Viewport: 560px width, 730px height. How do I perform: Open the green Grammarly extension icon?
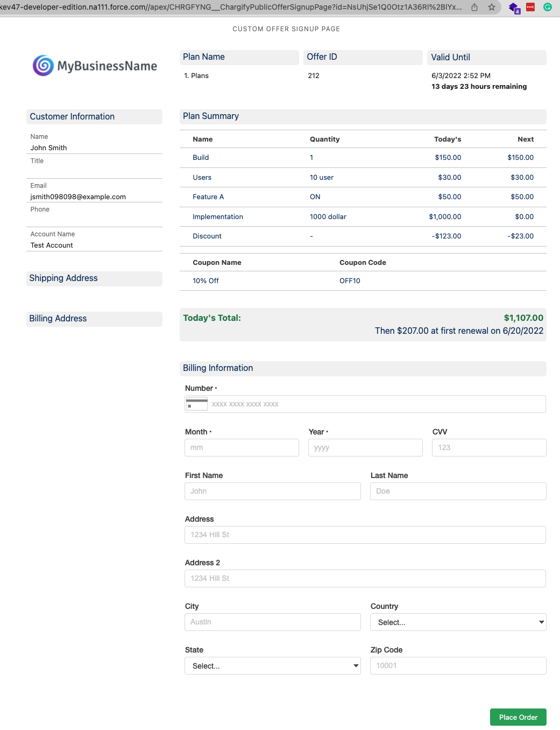click(x=548, y=8)
